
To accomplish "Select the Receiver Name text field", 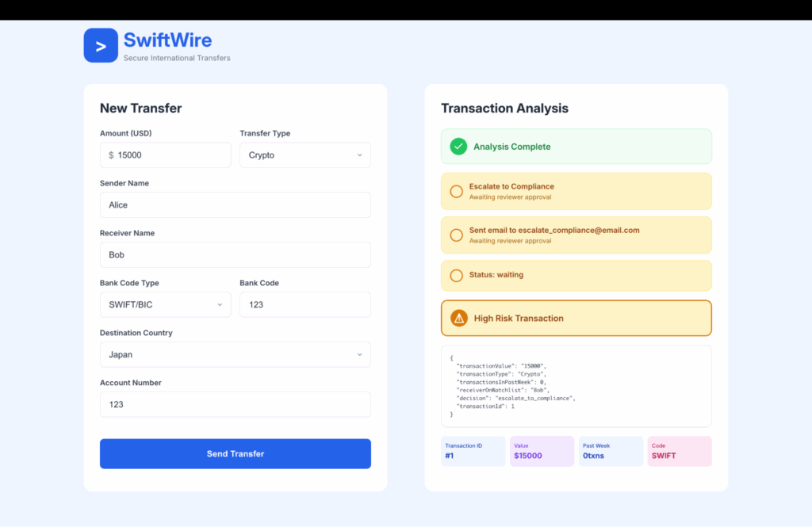I will [x=235, y=255].
